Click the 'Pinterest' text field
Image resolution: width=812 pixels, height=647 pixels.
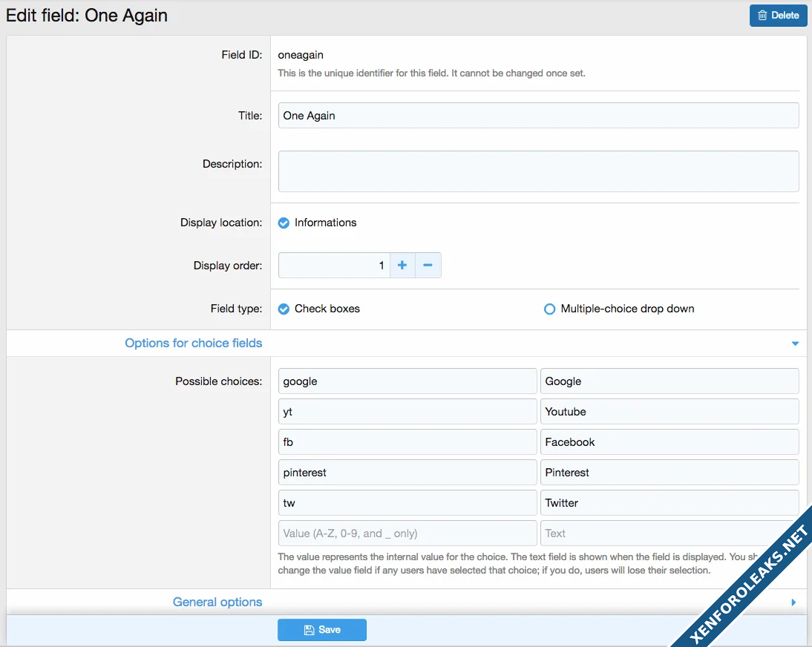pyautogui.click(x=669, y=473)
